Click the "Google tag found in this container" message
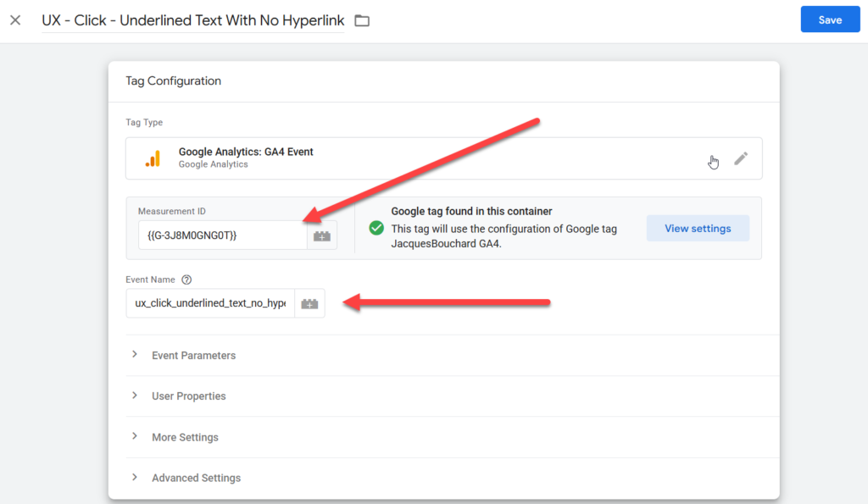 471,212
